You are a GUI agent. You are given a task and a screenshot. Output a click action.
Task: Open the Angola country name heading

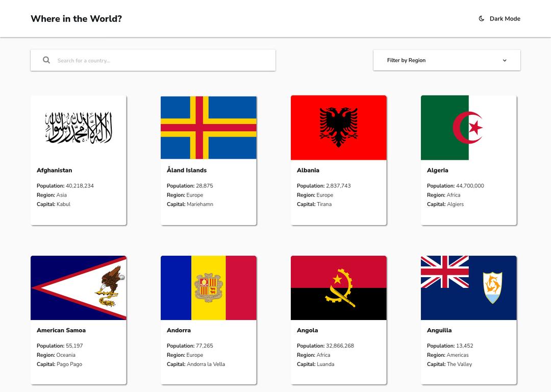tap(308, 330)
